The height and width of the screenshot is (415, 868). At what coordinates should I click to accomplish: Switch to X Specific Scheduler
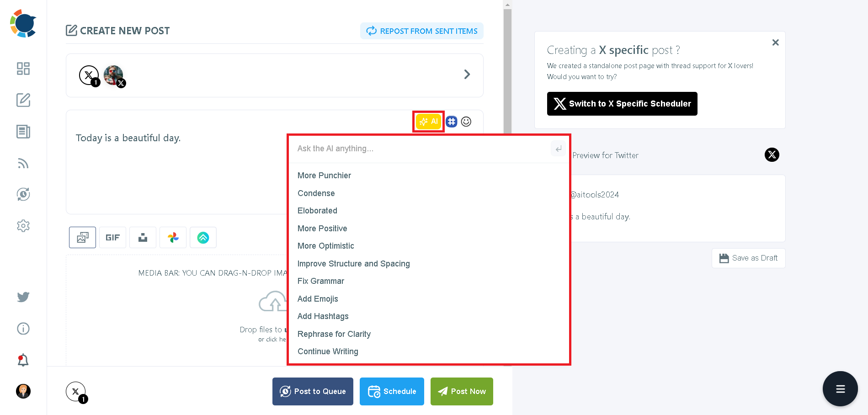(x=622, y=103)
